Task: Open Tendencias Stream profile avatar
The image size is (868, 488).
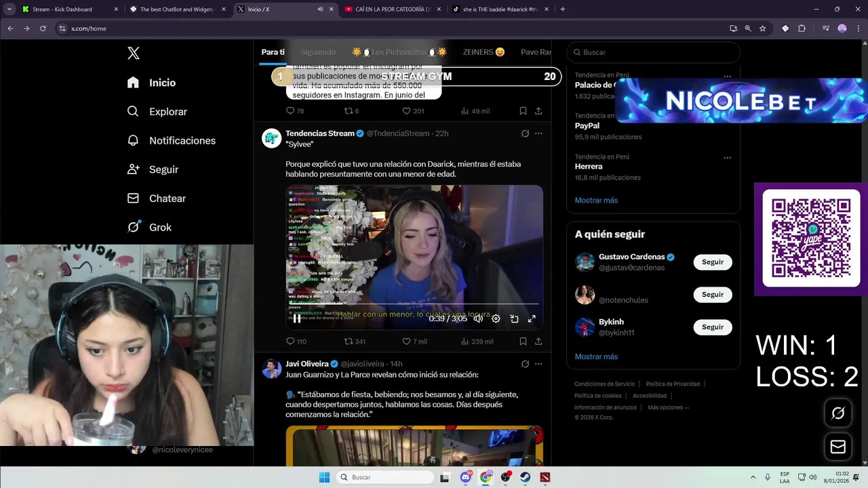Action: point(271,138)
